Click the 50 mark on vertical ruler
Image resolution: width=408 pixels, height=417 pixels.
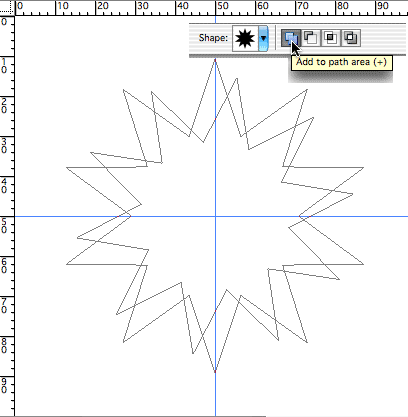click(x=4, y=226)
